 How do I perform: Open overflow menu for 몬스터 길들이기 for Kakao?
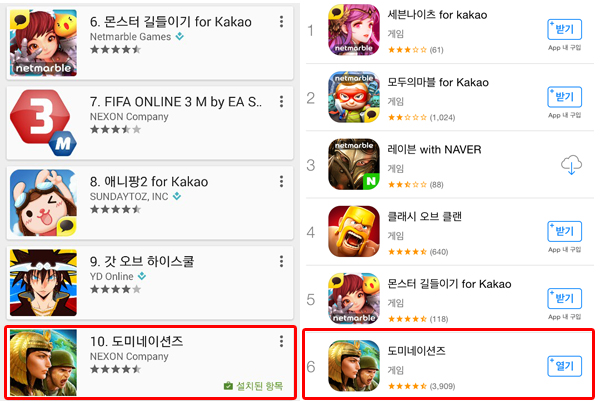click(281, 22)
